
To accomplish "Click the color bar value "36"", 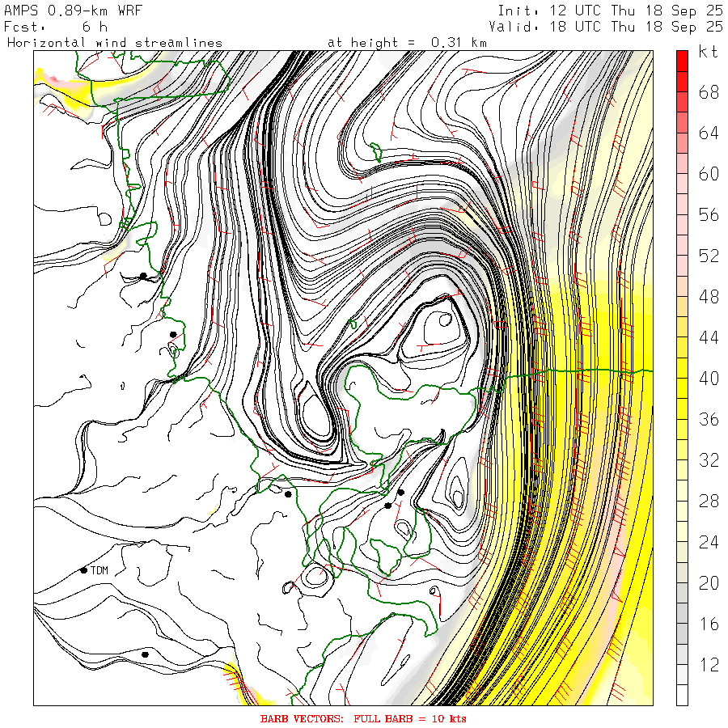I will (709, 420).
